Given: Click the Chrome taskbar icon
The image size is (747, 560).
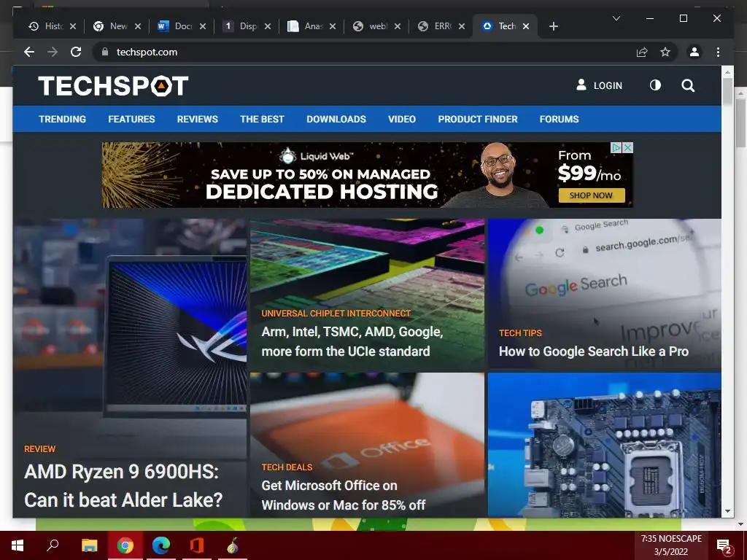Looking at the screenshot, I should point(125,545).
